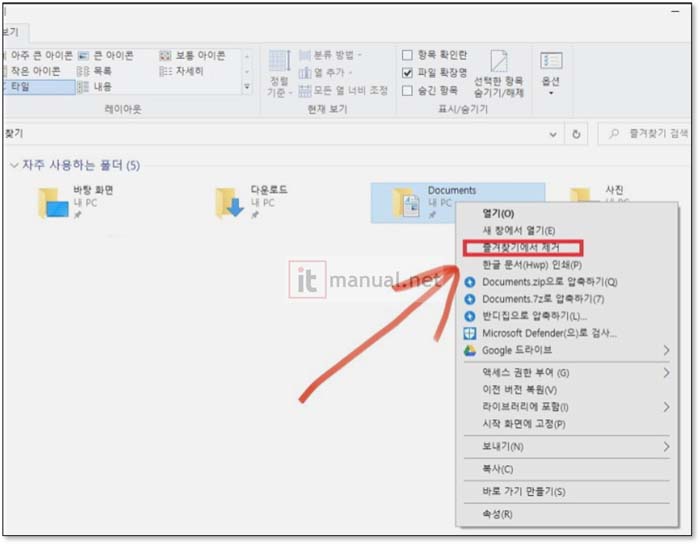Choose 한글 문서(Hwp) 인쇄(P)

[x=532, y=265]
